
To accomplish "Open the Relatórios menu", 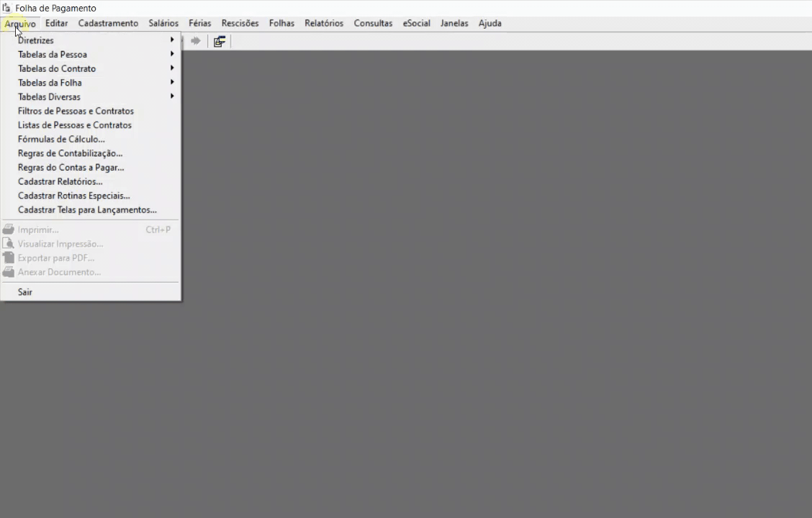I will tap(323, 23).
